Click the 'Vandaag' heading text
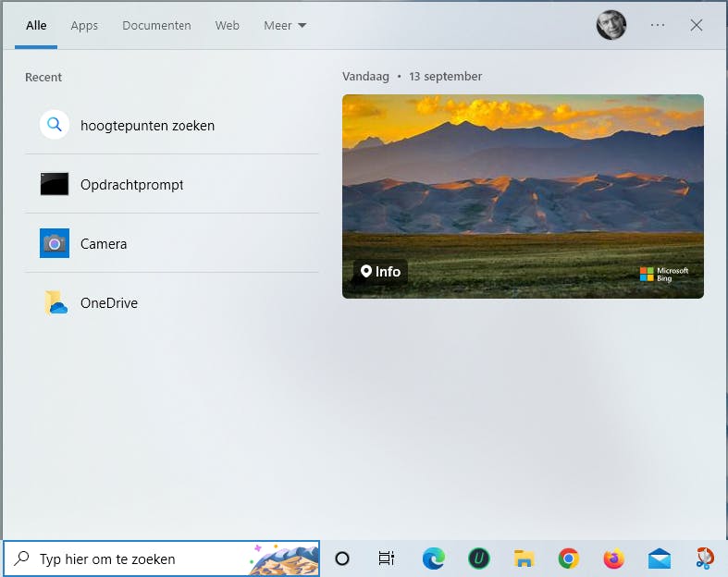 (366, 76)
